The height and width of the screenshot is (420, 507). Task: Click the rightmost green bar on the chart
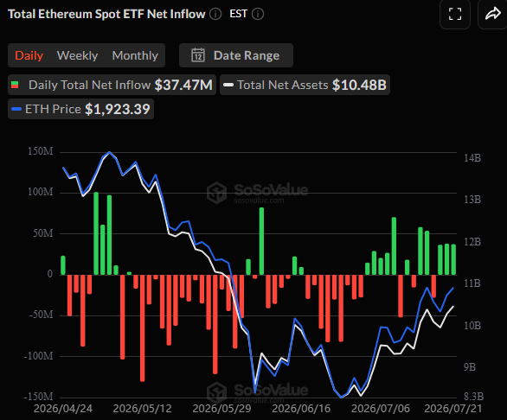pos(453,260)
